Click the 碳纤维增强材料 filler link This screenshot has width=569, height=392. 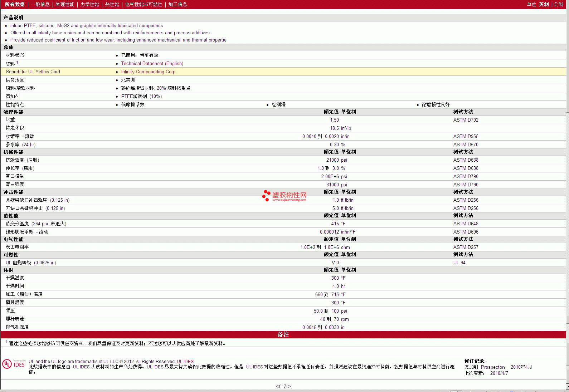click(x=137, y=88)
